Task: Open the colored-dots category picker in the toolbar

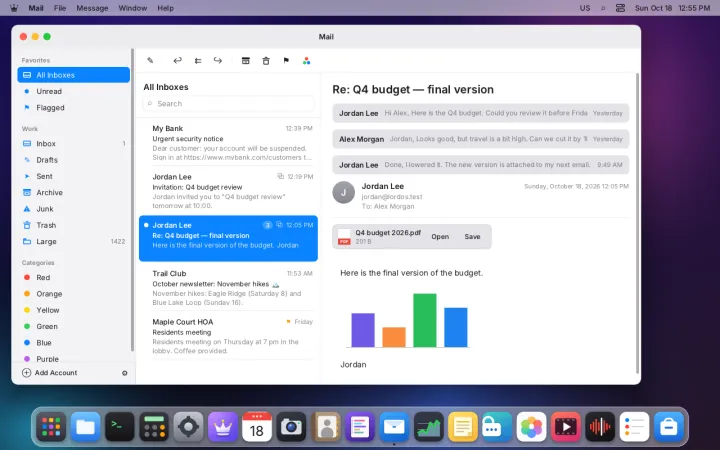Action: tap(306, 61)
